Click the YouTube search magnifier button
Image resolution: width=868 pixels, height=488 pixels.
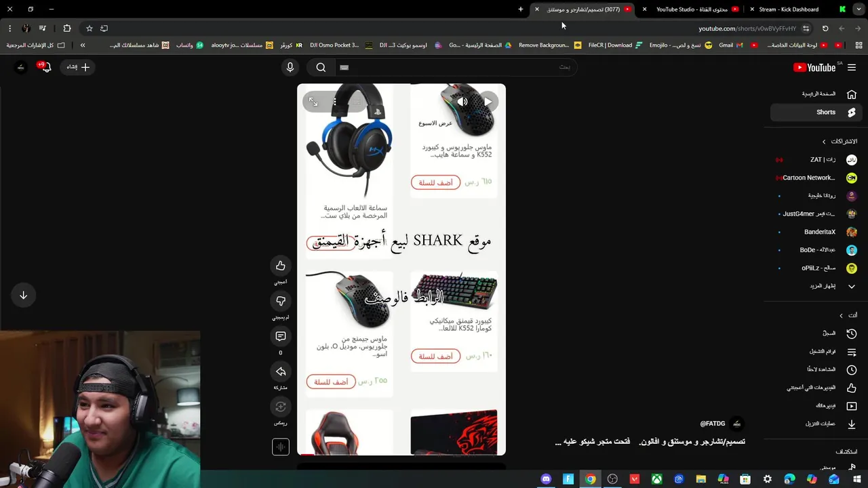click(x=321, y=67)
